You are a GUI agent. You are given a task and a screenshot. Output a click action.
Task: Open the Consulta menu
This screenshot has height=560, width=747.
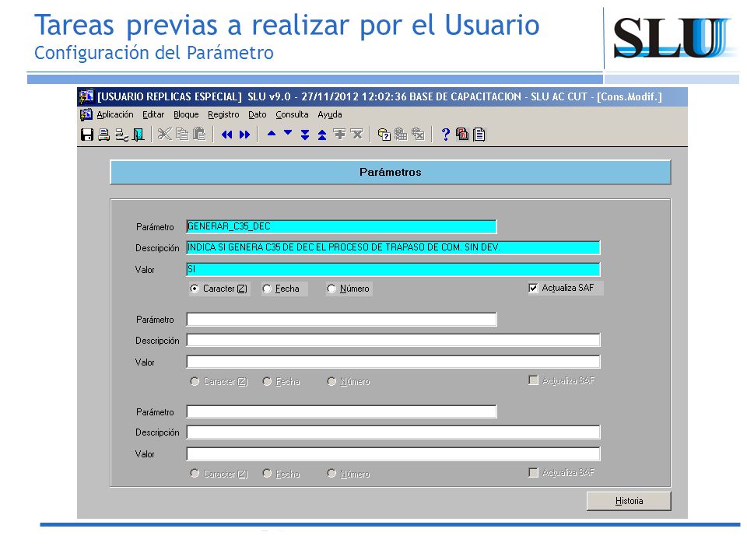292,115
